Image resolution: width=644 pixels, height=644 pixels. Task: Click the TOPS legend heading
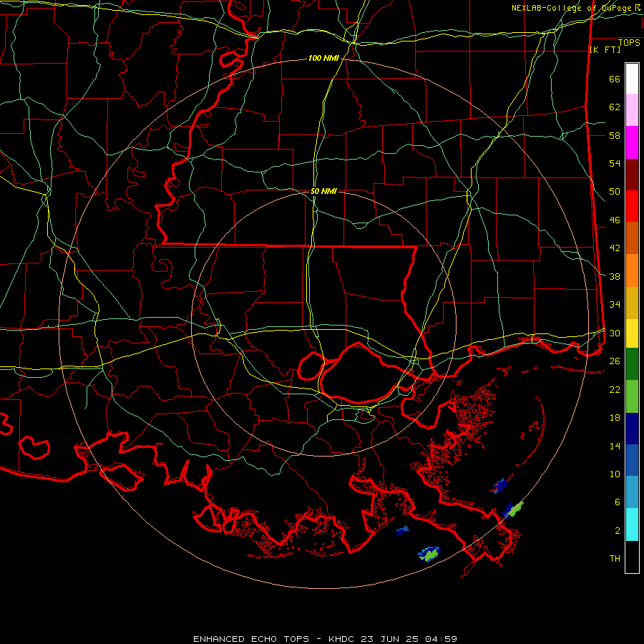(629, 42)
